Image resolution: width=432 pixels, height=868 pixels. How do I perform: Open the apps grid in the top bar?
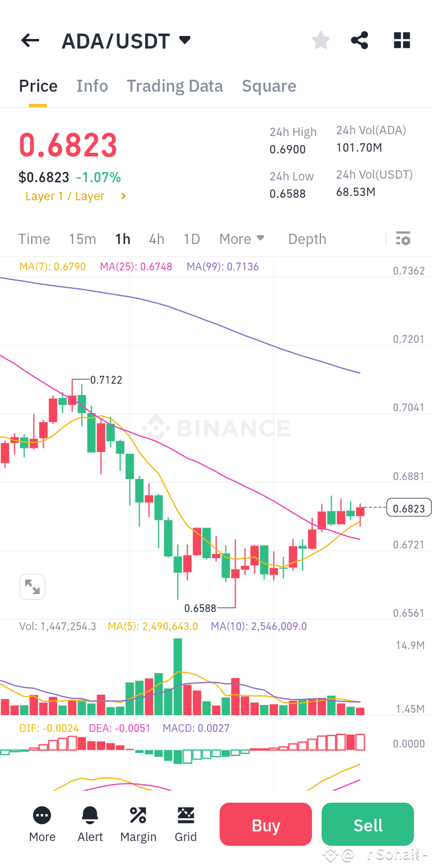[401, 40]
